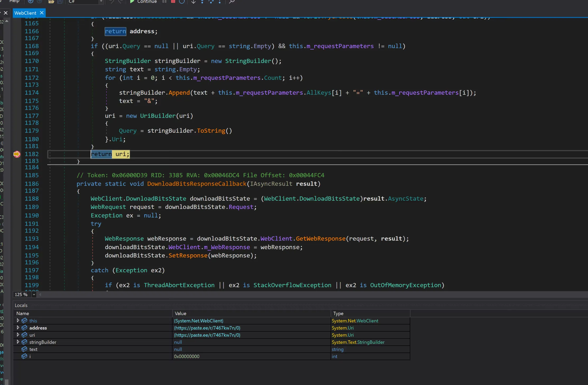588x385 pixels.
Task: Click DownloadBitsResponseCallback method name
Action: pyautogui.click(x=197, y=184)
